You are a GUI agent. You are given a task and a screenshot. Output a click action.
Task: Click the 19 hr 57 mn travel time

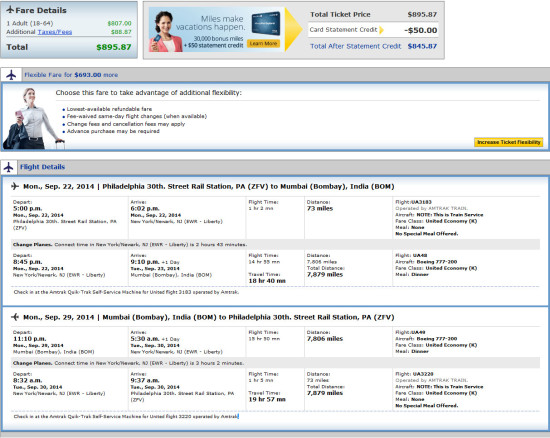click(267, 399)
